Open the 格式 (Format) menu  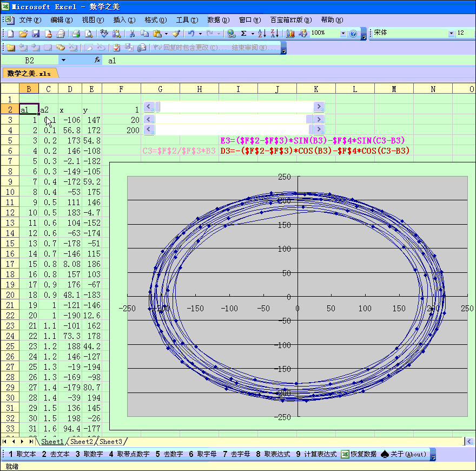tap(155, 20)
